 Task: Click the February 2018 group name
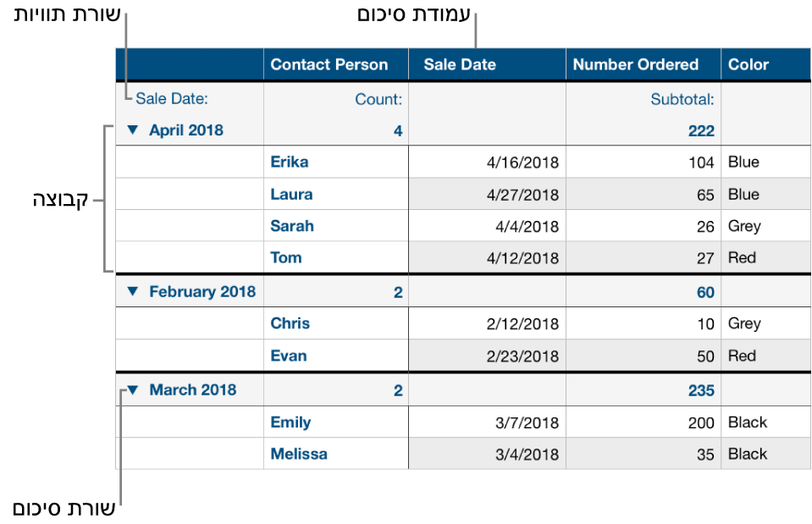[202, 291]
